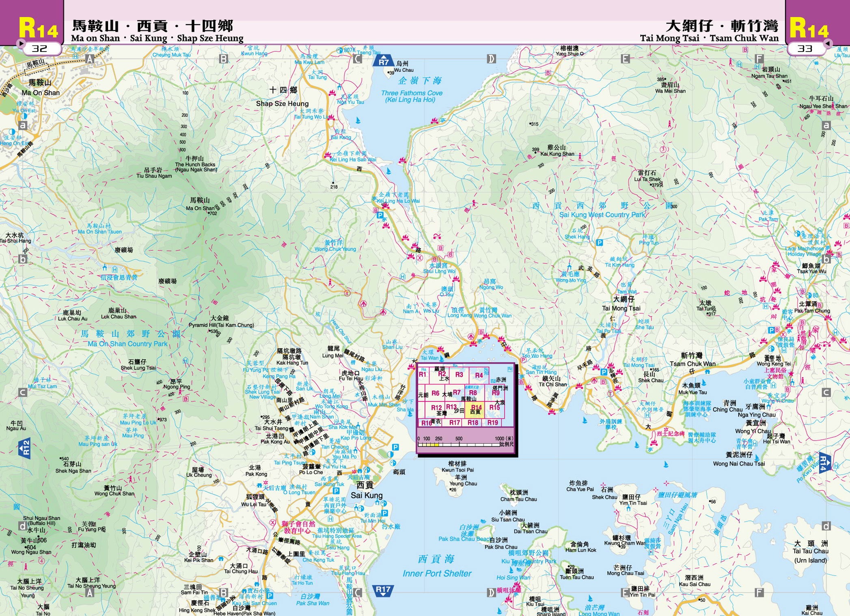Click 'Wong Chuk Shan' label
This screenshot has height=616, width=850.
coord(114,494)
